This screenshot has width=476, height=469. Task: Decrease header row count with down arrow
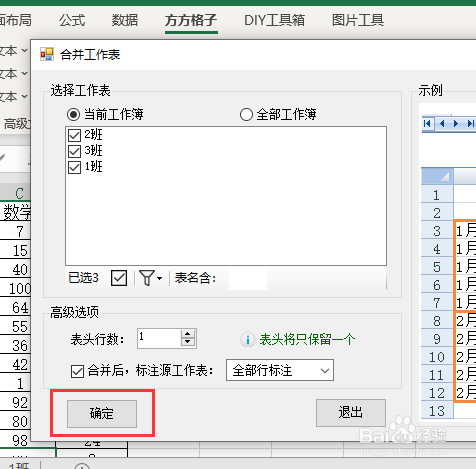pyautogui.click(x=188, y=343)
